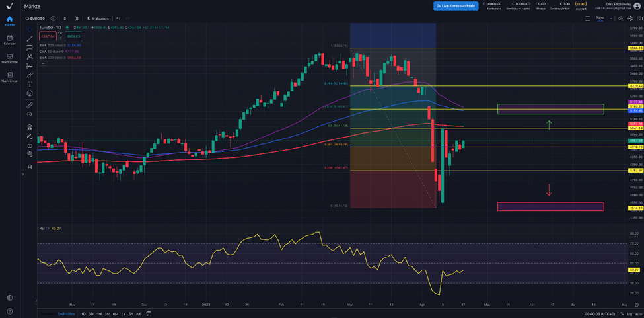
Task: Toggle the magnet mode tool
Action: (30, 126)
